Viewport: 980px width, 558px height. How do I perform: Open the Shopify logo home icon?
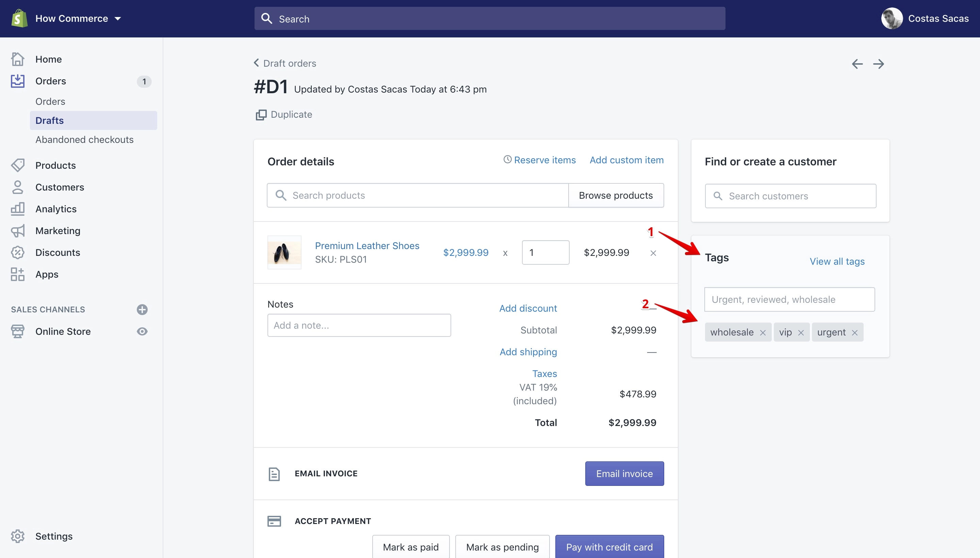[19, 18]
